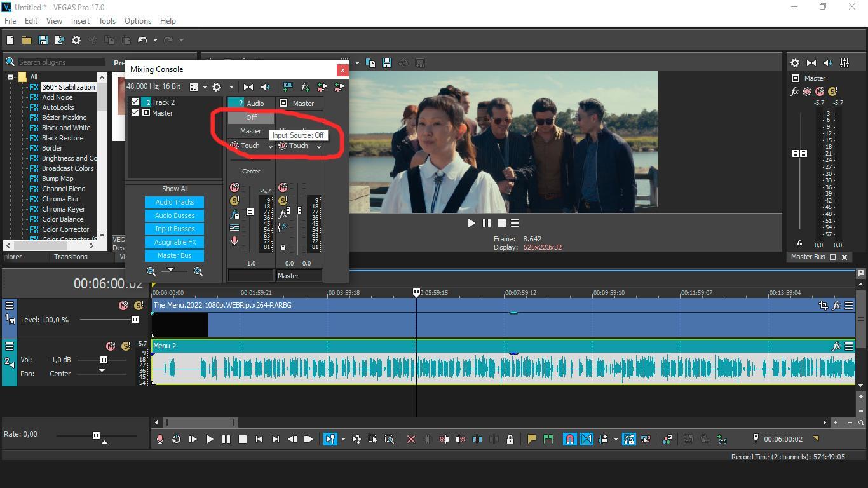The width and height of the screenshot is (868, 488).
Task: Show Audio Busses in Mixing Console
Action: pos(175,215)
